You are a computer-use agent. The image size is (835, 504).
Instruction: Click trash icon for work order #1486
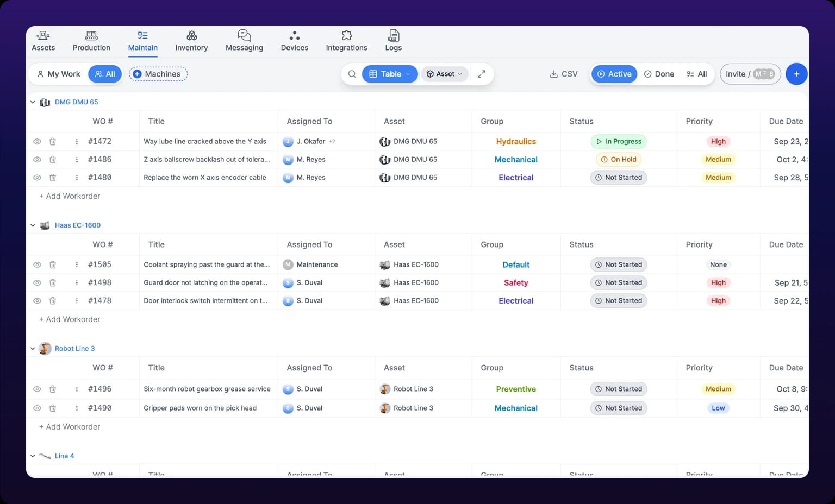pyautogui.click(x=53, y=159)
